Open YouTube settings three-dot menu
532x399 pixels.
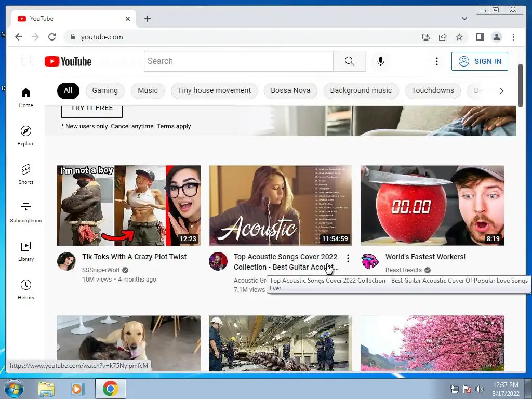click(x=436, y=61)
